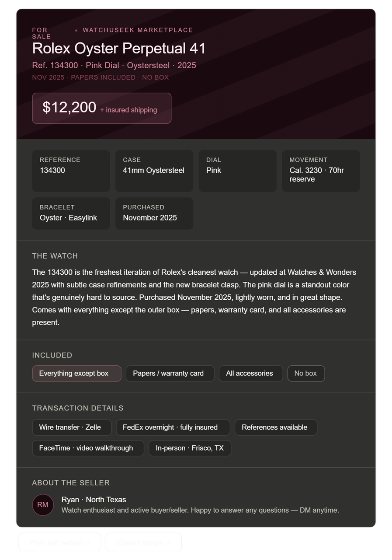
Task: Click the Case 41mm Oystersteel card
Action: pyautogui.click(x=154, y=171)
